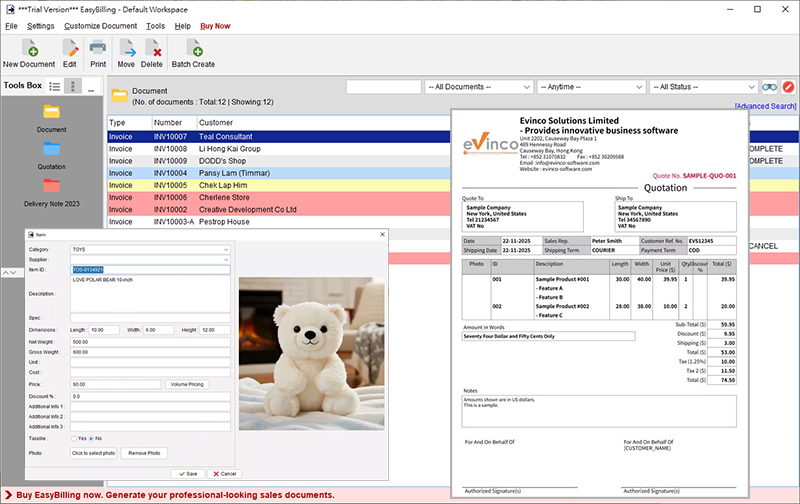The width and height of the screenshot is (800, 504).
Task: Open the Anytime date filter dropdown
Action: [x=591, y=87]
